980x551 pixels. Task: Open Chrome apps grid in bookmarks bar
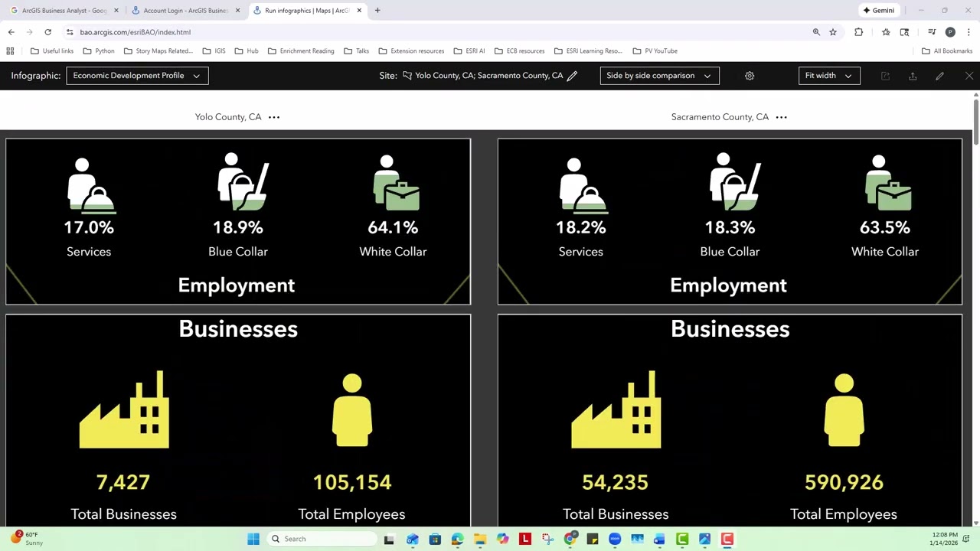coord(11,51)
